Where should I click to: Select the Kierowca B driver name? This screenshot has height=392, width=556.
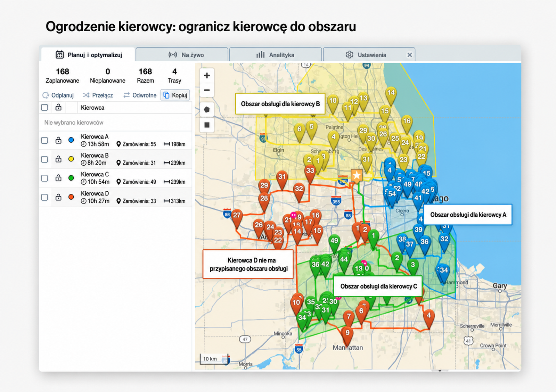(95, 156)
